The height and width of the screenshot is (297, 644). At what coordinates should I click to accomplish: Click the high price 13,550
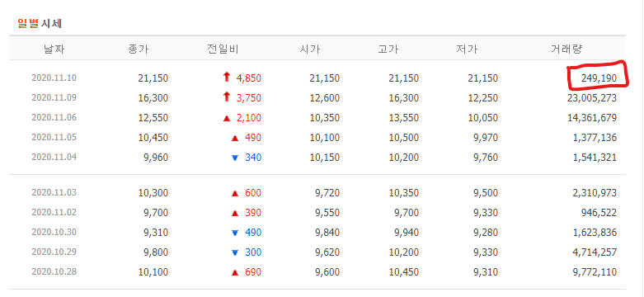[x=404, y=117]
